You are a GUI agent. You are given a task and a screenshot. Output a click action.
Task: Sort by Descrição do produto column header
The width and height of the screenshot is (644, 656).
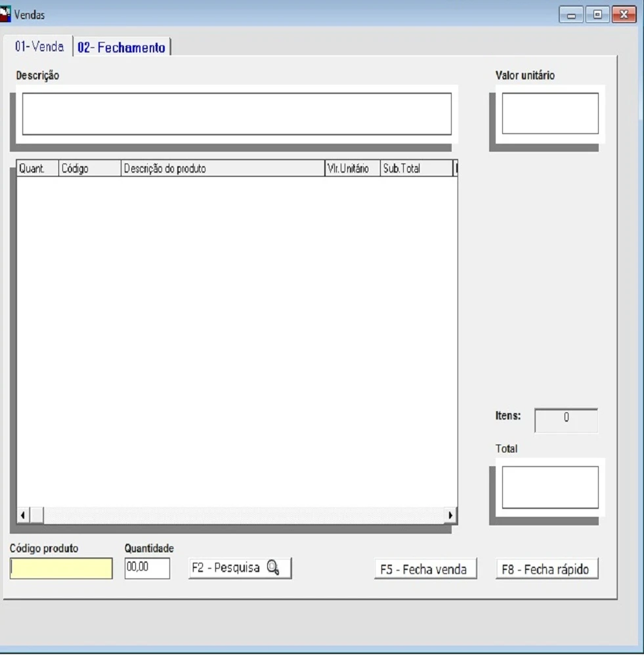tap(223, 169)
